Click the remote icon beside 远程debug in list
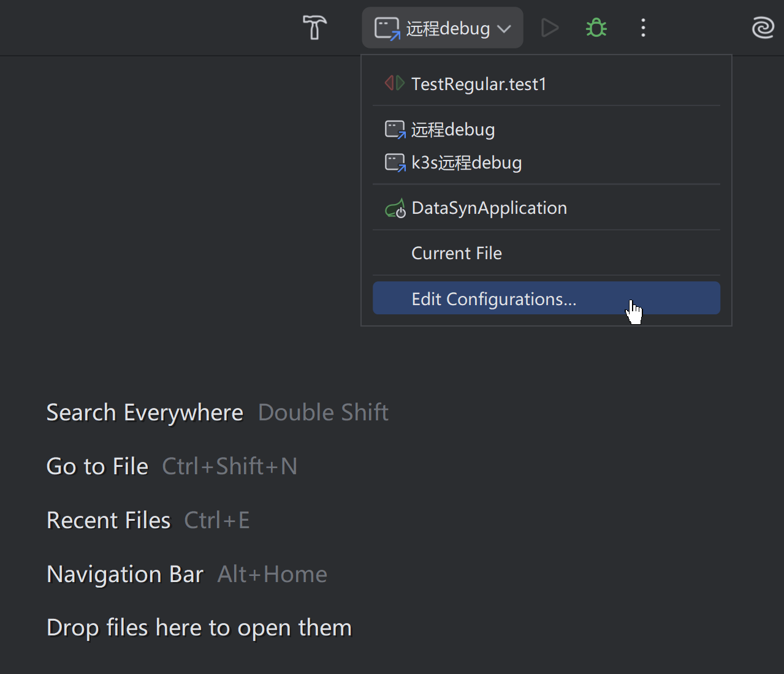This screenshot has height=674, width=784. [395, 130]
